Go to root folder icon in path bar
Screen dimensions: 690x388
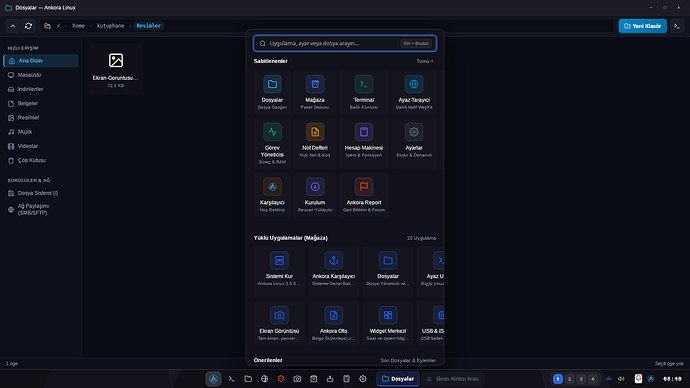click(x=48, y=26)
